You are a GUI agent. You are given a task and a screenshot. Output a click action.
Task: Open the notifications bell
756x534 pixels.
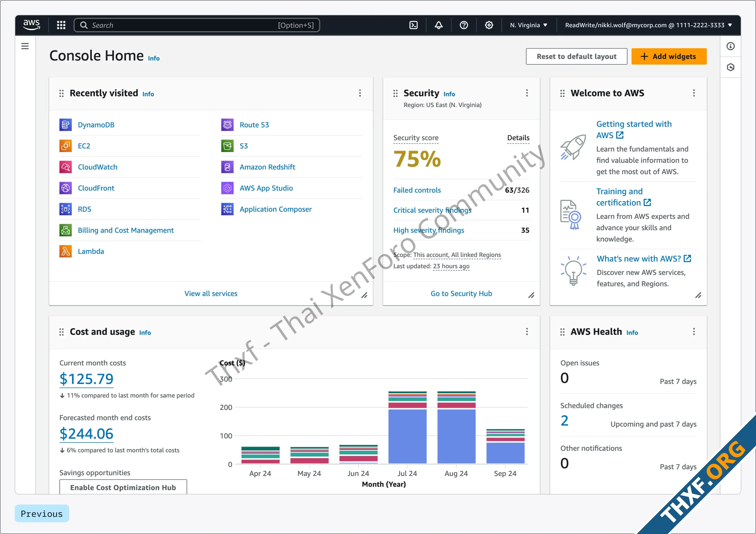[439, 25]
